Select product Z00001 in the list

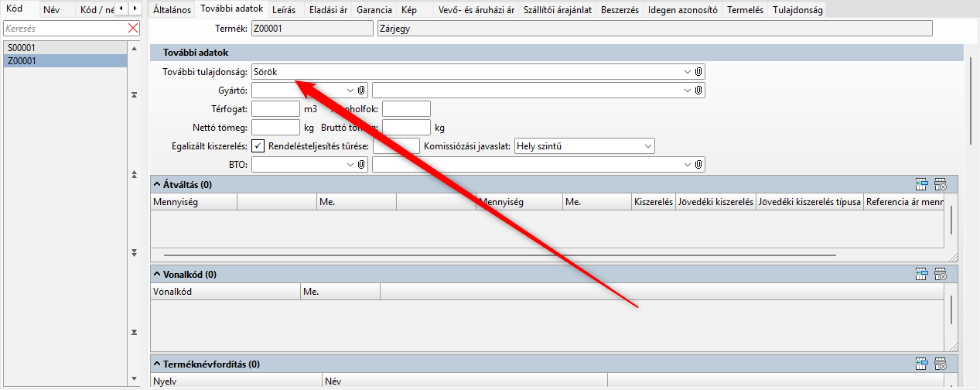(64, 60)
